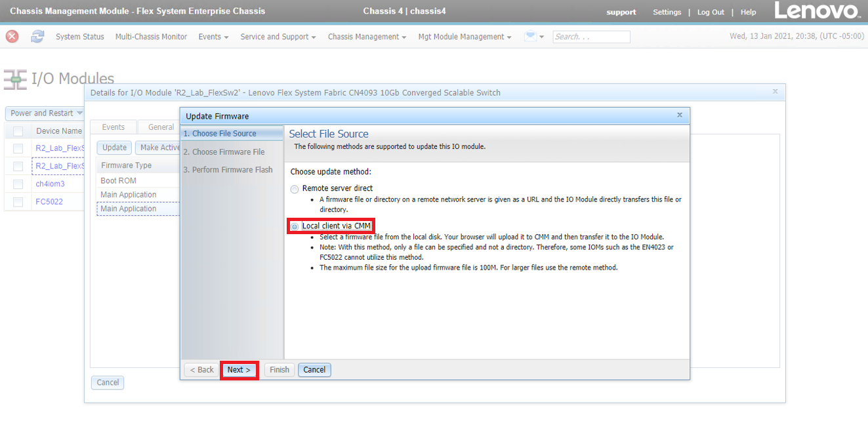Click the Make Active button
This screenshot has width=868, height=425.
coord(158,148)
